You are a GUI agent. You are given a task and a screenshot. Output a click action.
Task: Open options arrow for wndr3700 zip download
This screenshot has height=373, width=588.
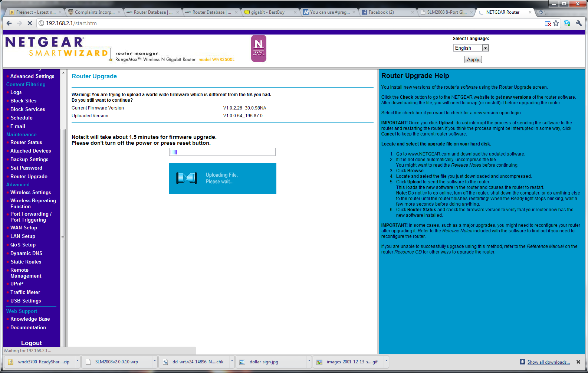(78, 361)
